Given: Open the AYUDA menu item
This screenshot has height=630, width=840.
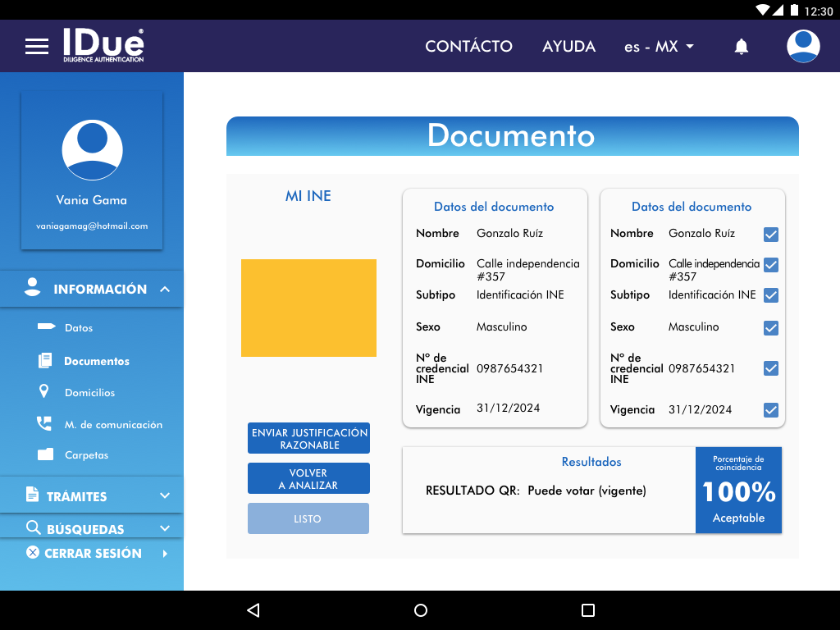Looking at the screenshot, I should coord(568,47).
